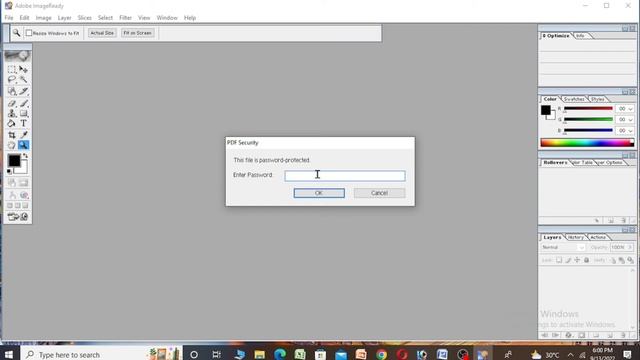
Task: Open Google Chrome from the taskbar
Action: [382, 354]
